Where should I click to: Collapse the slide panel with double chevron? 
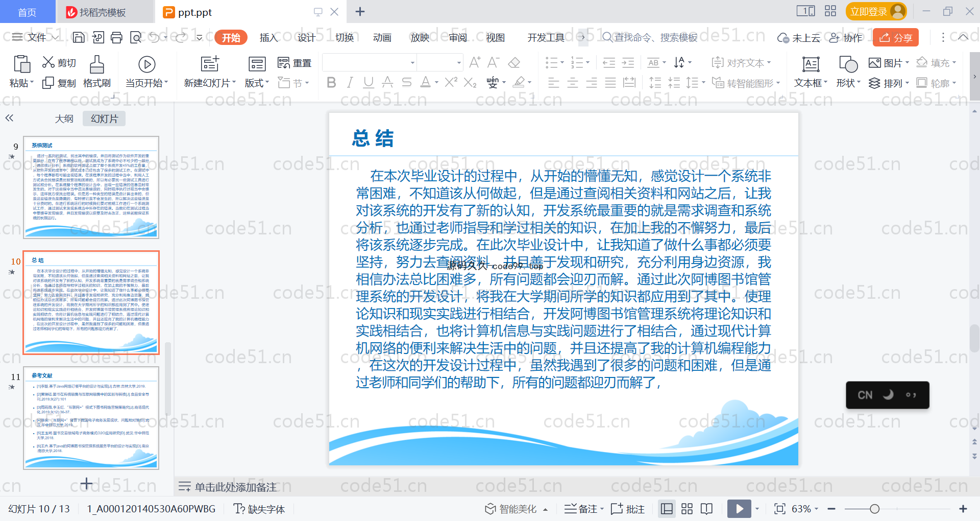click(9, 118)
